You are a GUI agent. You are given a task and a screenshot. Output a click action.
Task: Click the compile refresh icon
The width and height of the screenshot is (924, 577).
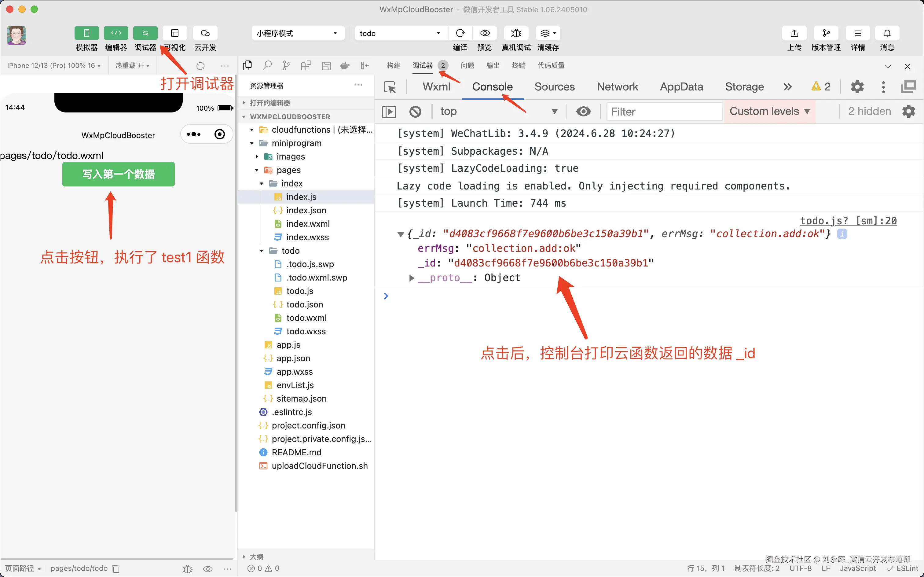pos(460,33)
